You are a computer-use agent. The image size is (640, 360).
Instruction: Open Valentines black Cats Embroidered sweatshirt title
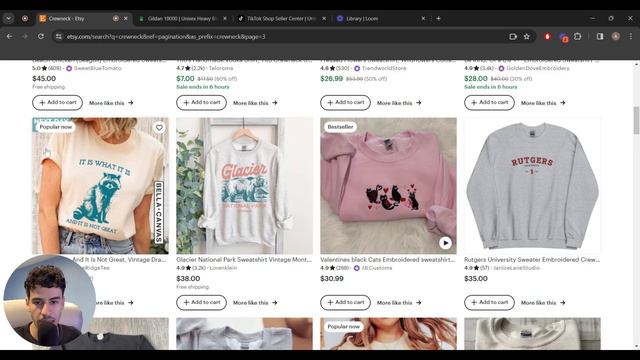click(387, 259)
